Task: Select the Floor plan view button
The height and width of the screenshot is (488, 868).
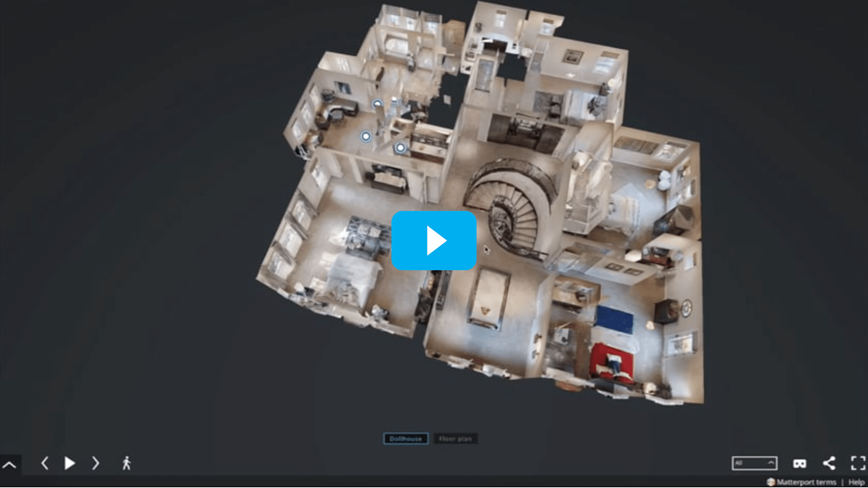Action: tap(455, 439)
